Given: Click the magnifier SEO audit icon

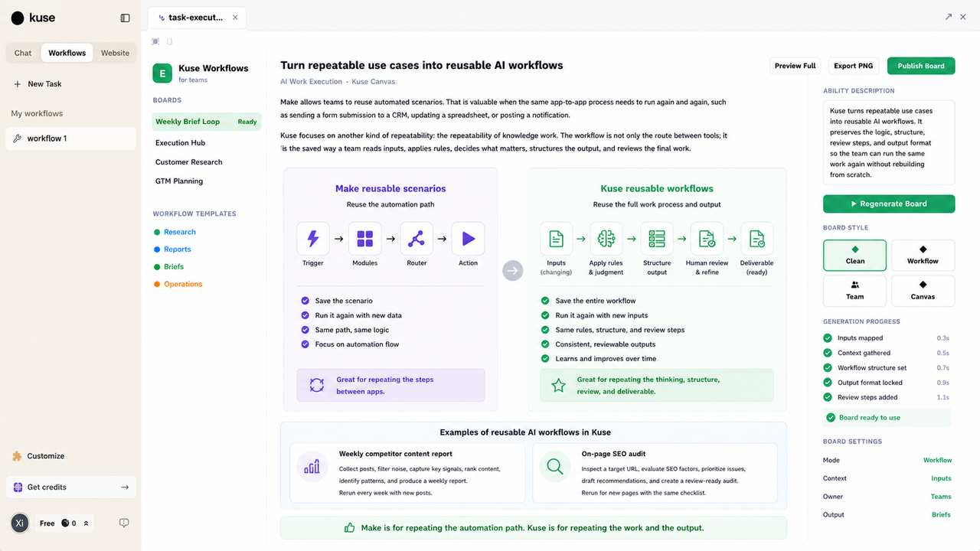Looking at the screenshot, I should coord(555,466).
